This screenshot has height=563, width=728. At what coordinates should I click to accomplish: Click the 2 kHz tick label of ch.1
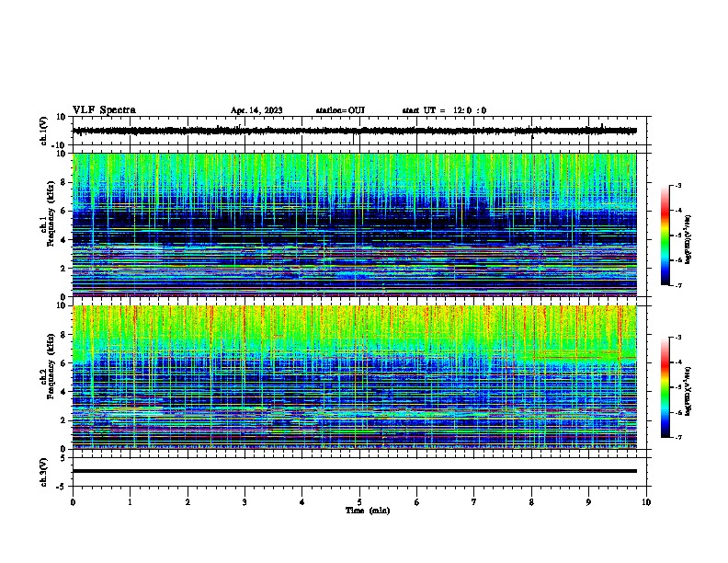tap(65, 268)
